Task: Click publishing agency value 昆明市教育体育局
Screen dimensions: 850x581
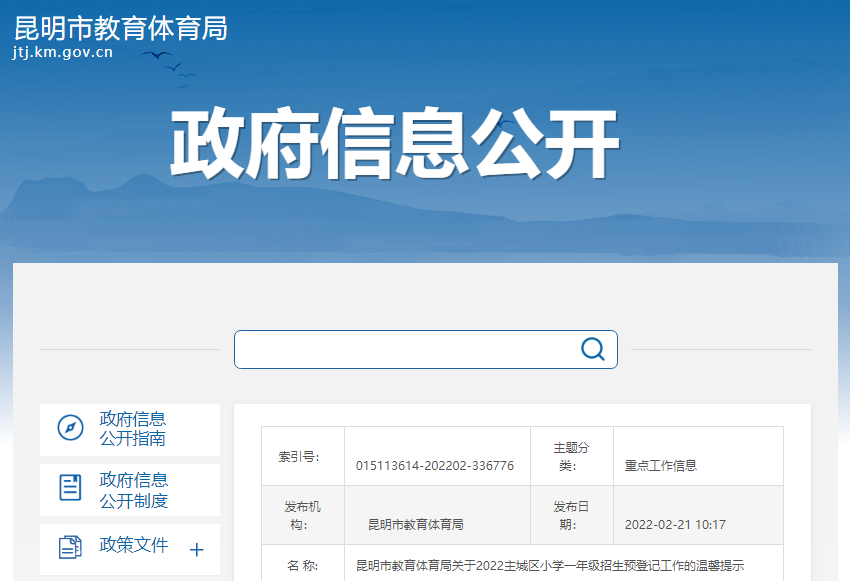Action: [416, 524]
